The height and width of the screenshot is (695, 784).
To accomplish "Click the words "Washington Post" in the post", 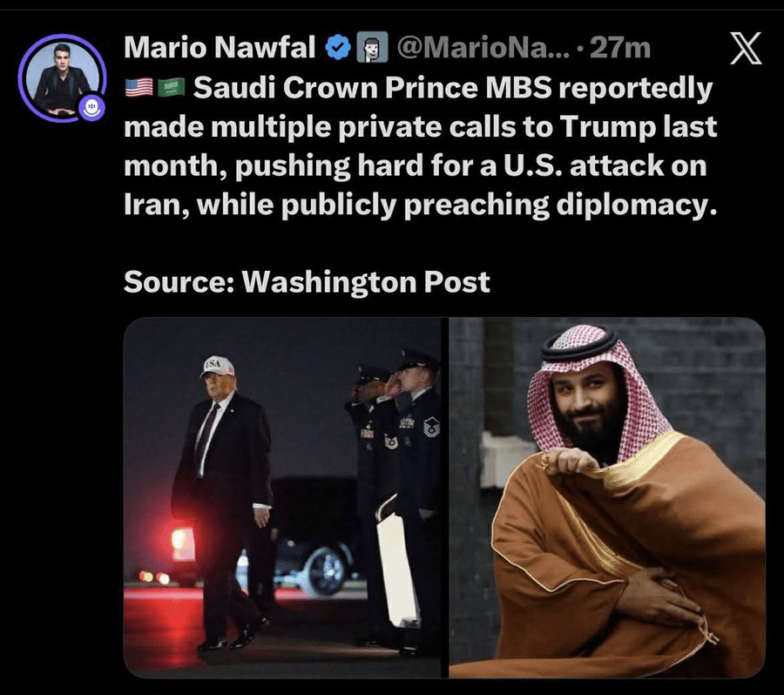I will [x=366, y=282].
